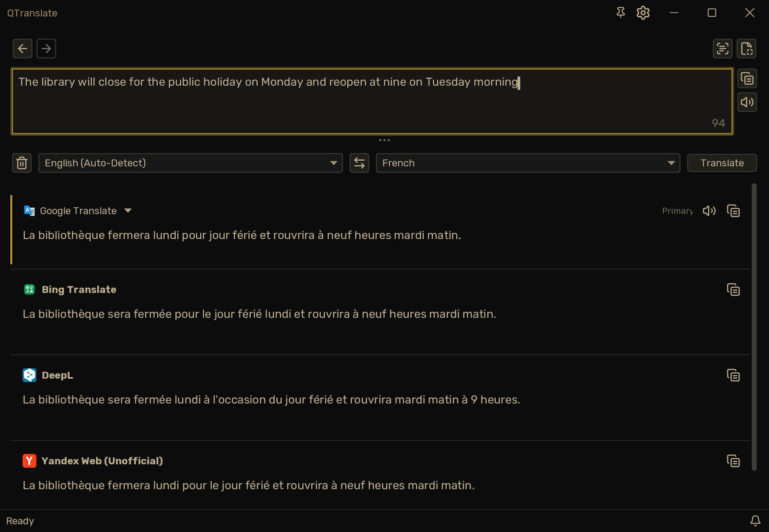This screenshot has width=769, height=532.
Task: Open the French target language dropdown
Action: (528, 163)
